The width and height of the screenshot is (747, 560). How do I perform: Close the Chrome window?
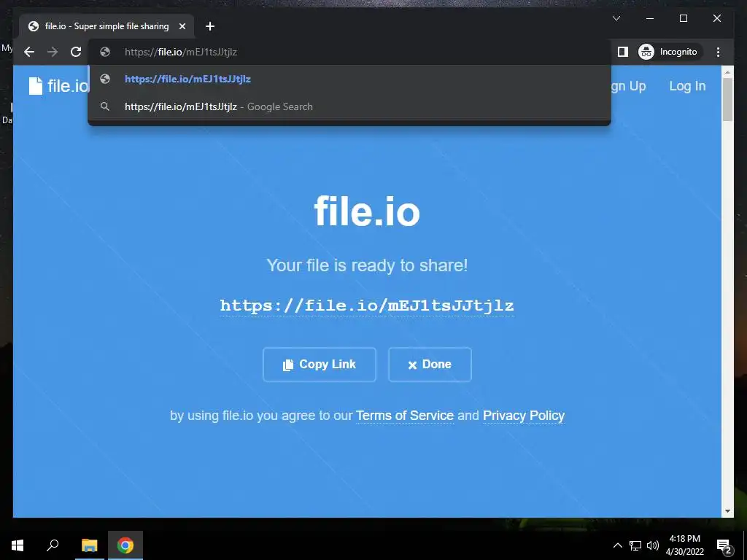[716, 18]
